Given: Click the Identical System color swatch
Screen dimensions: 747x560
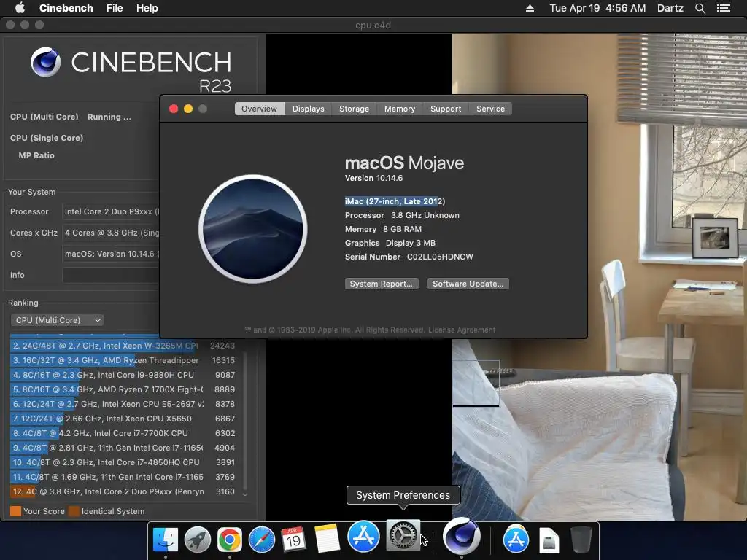Looking at the screenshot, I should click(74, 511).
